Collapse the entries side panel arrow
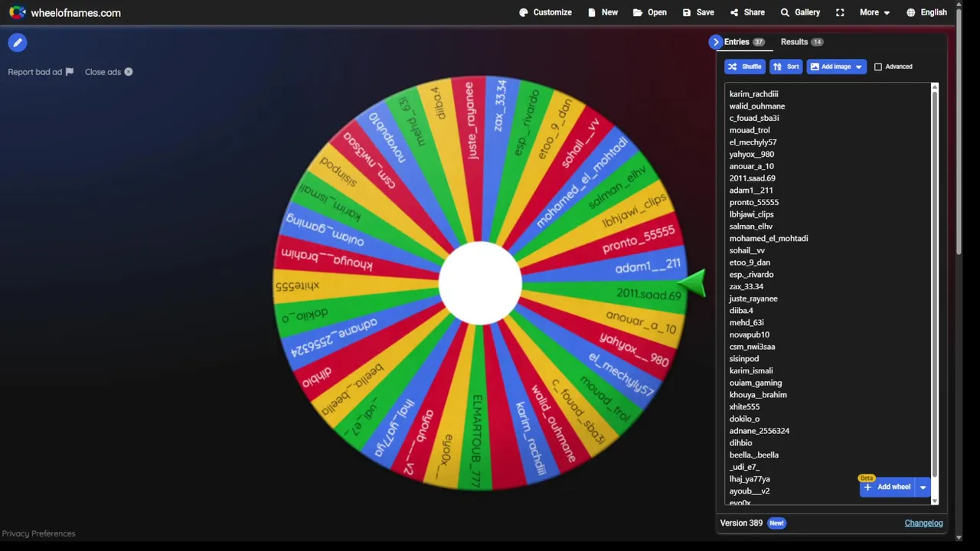Viewport: 980px width, 551px height. 715,42
